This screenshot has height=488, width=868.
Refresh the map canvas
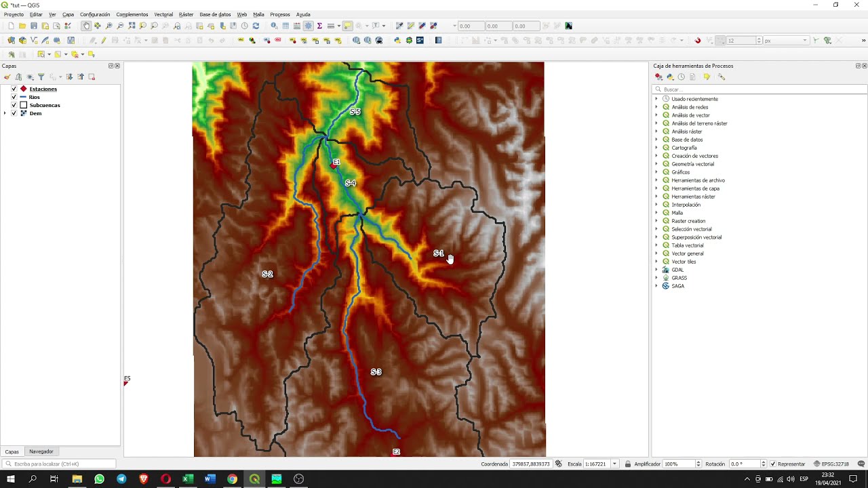click(x=256, y=26)
